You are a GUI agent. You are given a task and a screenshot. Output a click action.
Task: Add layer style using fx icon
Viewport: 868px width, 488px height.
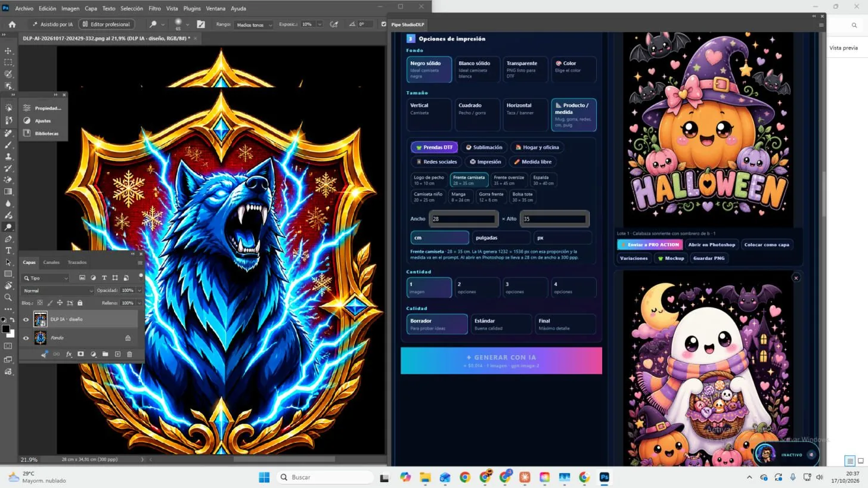coord(69,354)
